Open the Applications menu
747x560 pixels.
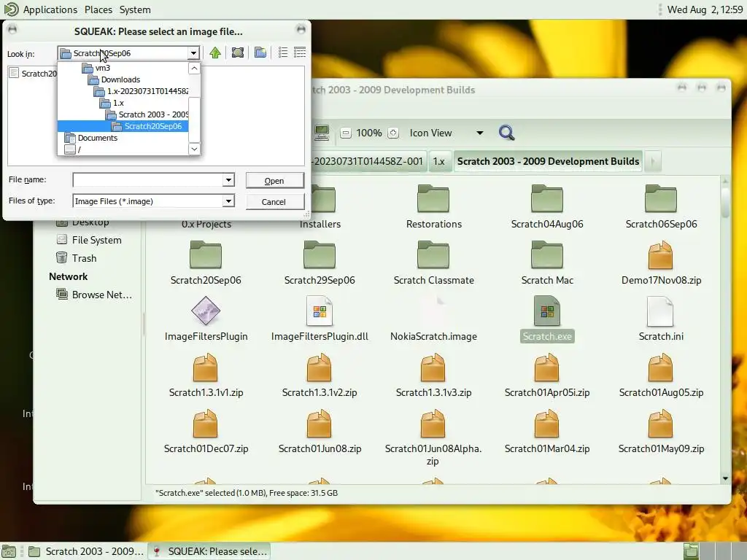[50, 9]
